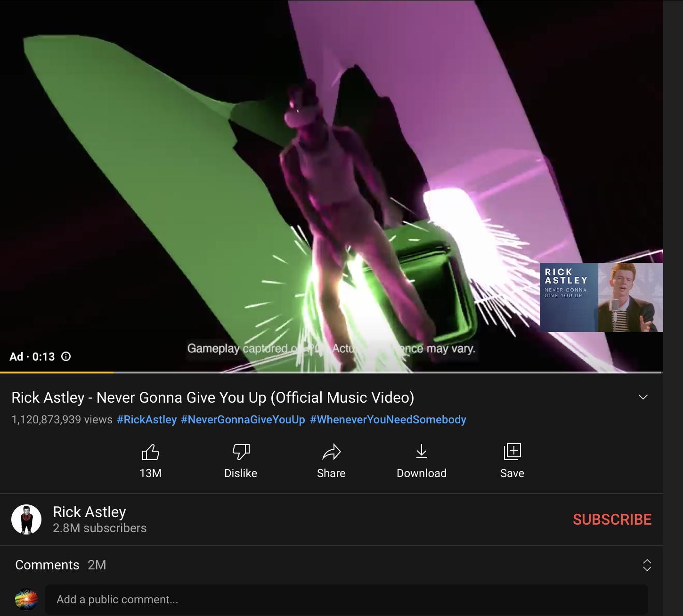Viewport: 683px width, 616px height.
Task: Expand the Comments section arrows
Action: tap(647, 565)
